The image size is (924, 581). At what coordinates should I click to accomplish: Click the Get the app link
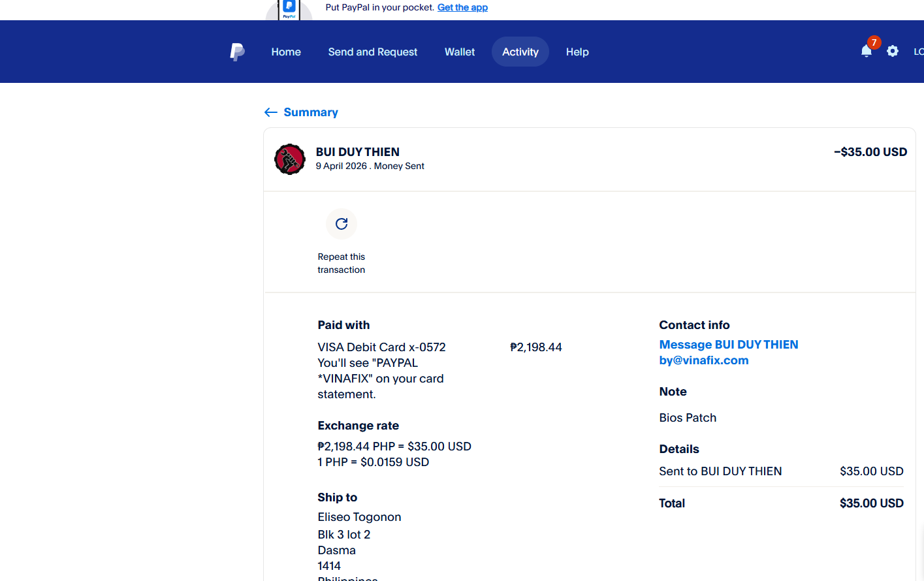point(462,7)
